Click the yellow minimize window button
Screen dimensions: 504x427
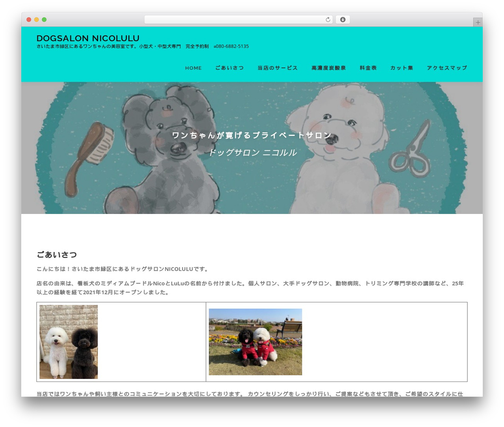coord(37,20)
